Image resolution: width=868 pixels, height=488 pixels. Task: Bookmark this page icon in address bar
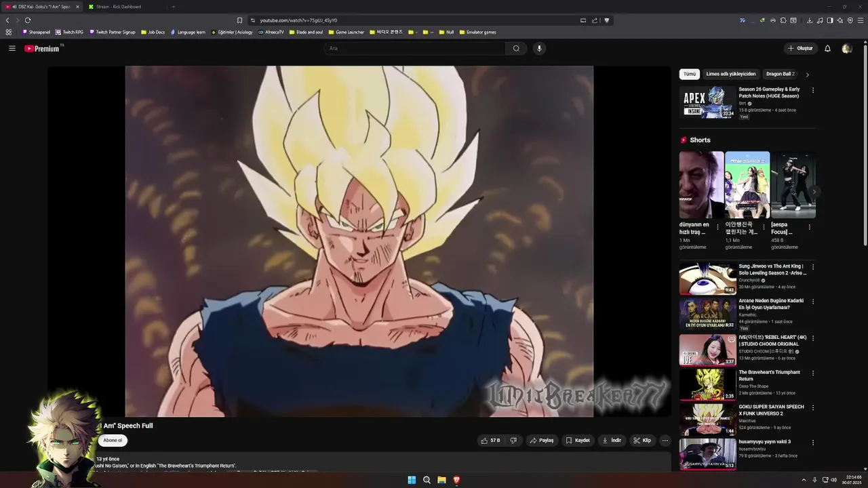[x=239, y=20]
